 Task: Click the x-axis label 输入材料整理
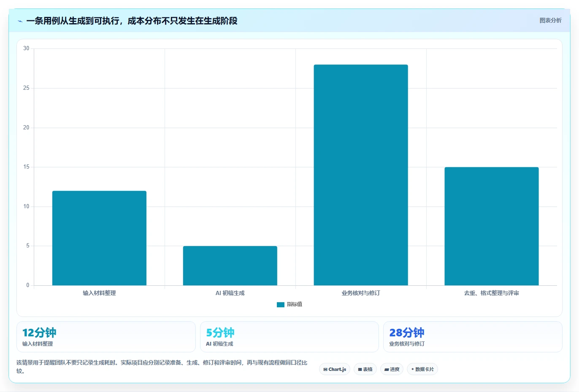pos(99,293)
